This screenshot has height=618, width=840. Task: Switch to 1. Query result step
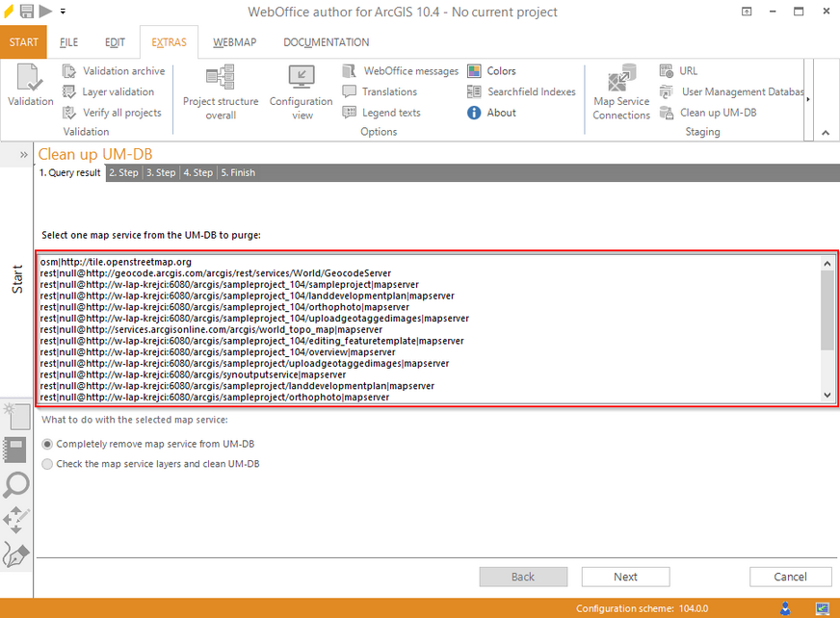[x=69, y=172]
